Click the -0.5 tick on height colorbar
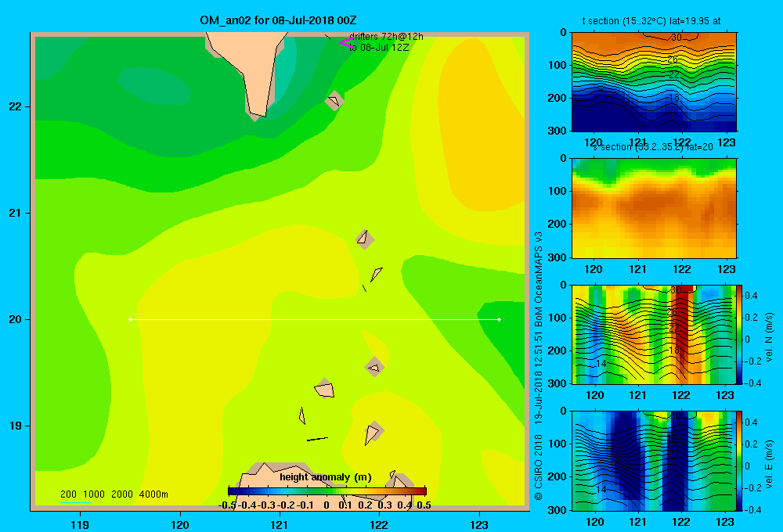Viewport: 783px width, 532px height. 227,505
